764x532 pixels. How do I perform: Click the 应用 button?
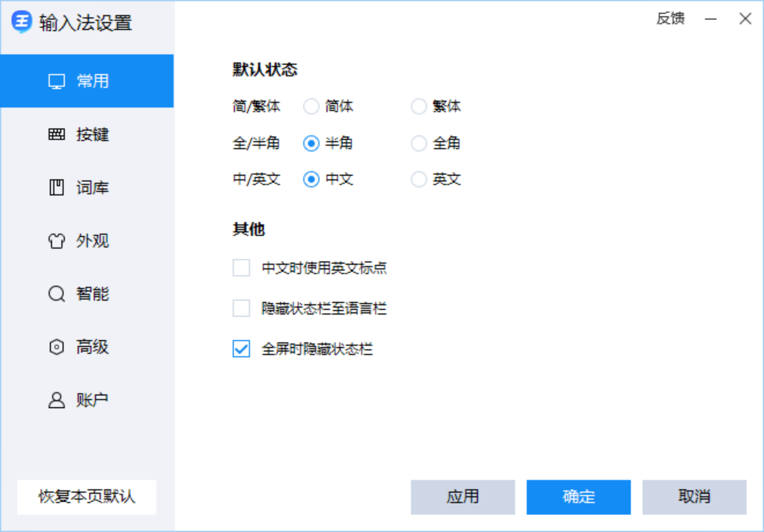pos(463,497)
